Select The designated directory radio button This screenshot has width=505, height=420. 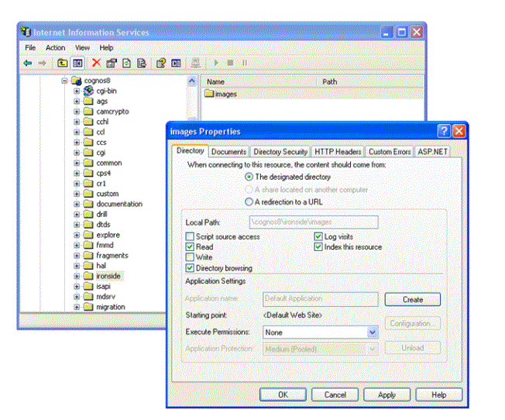249,177
